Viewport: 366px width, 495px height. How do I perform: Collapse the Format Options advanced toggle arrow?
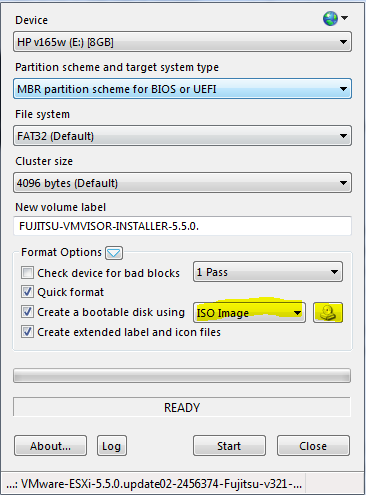114,253
